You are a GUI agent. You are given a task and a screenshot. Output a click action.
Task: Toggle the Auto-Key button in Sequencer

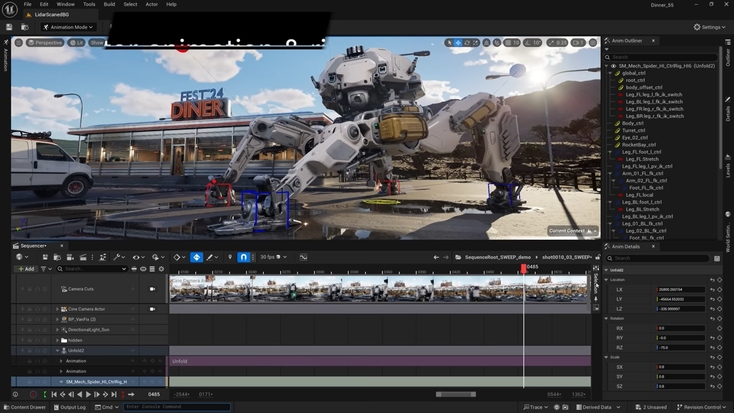(197, 257)
